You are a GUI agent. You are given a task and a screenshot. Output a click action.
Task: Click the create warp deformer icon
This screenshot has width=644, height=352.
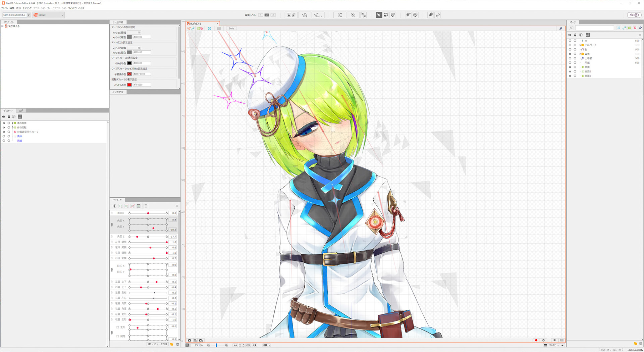pos(340,15)
